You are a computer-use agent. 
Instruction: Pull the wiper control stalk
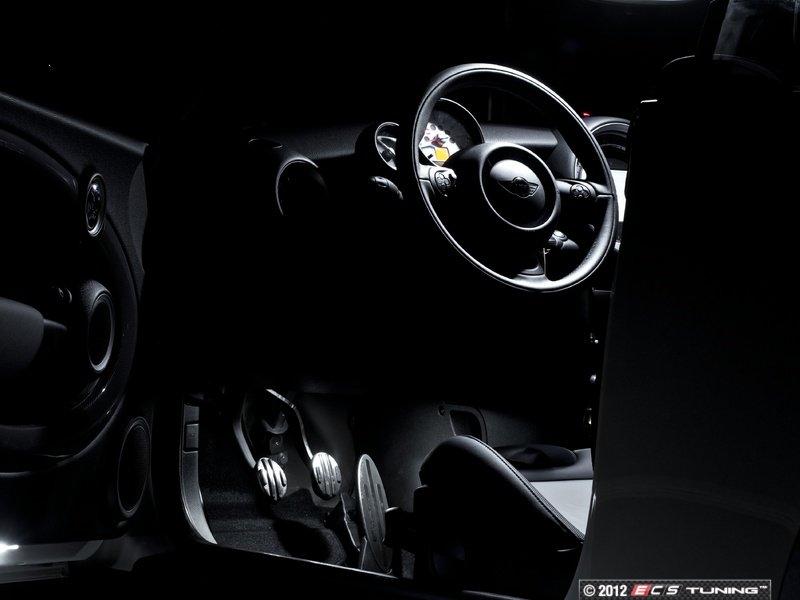click(x=560, y=240)
